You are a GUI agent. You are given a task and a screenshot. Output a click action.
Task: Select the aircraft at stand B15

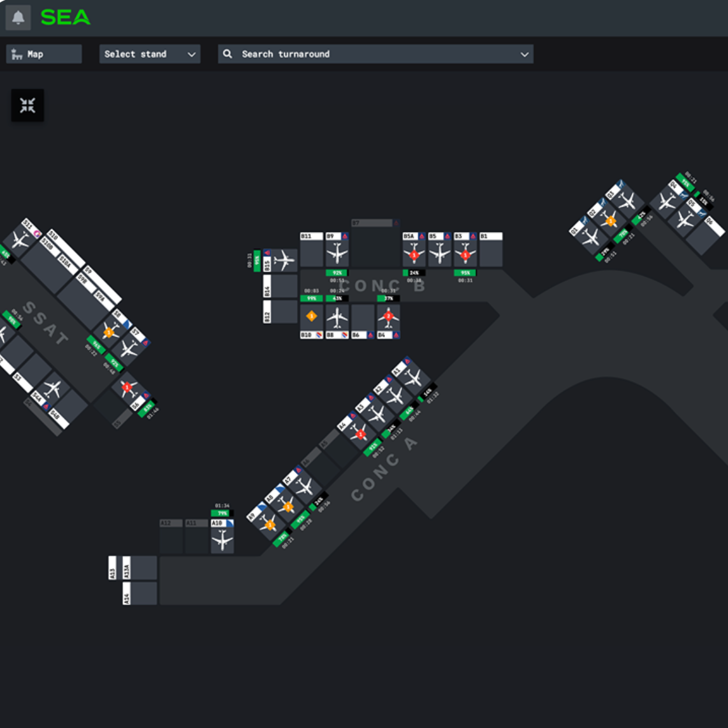click(284, 260)
